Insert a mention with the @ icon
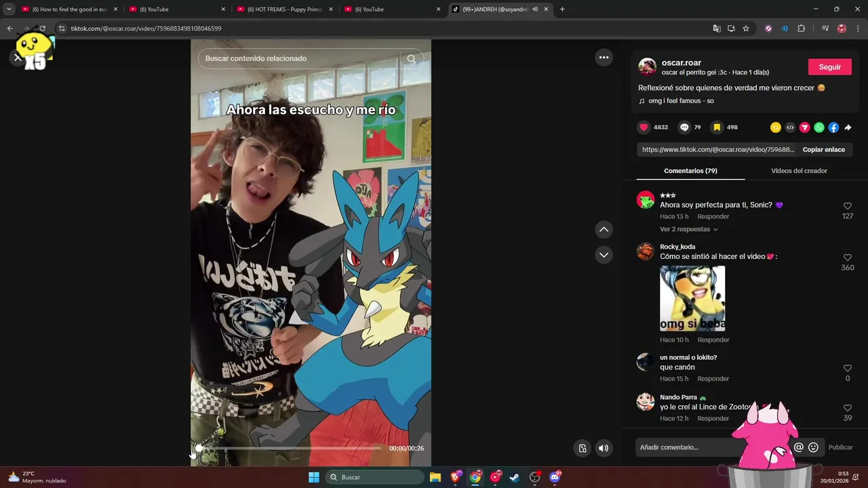The height and width of the screenshot is (488, 868). (799, 447)
